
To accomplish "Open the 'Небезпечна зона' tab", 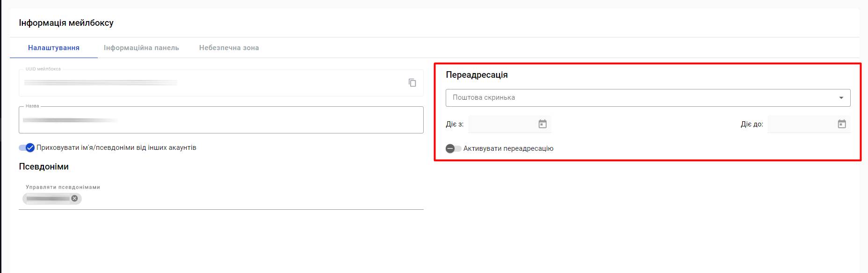I will click(x=229, y=48).
